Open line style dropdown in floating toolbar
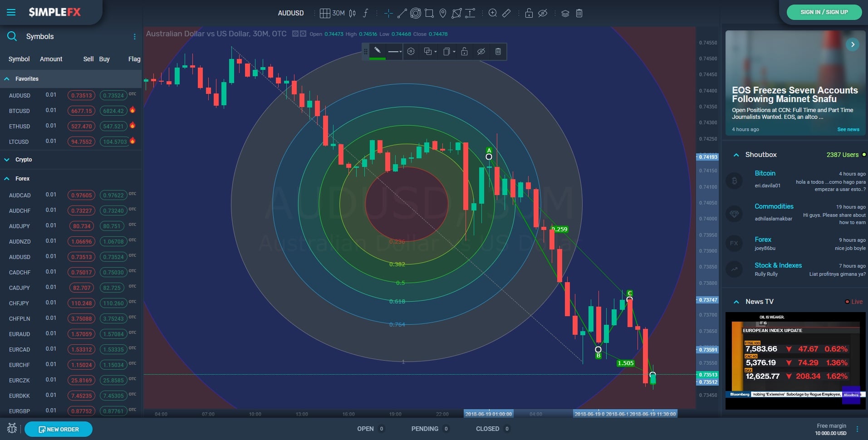The width and height of the screenshot is (868, 440). click(395, 52)
